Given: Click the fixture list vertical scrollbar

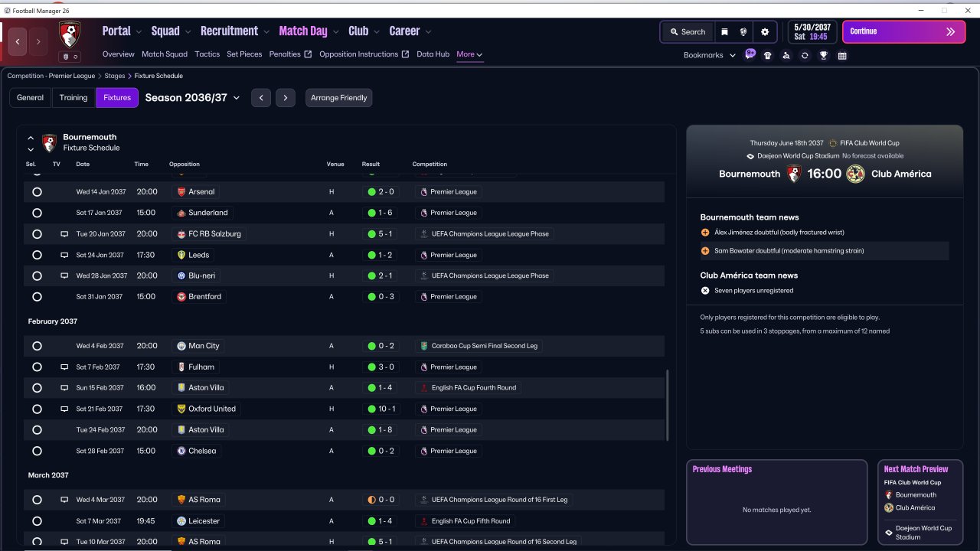Looking at the screenshot, I should click(x=668, y=406).
